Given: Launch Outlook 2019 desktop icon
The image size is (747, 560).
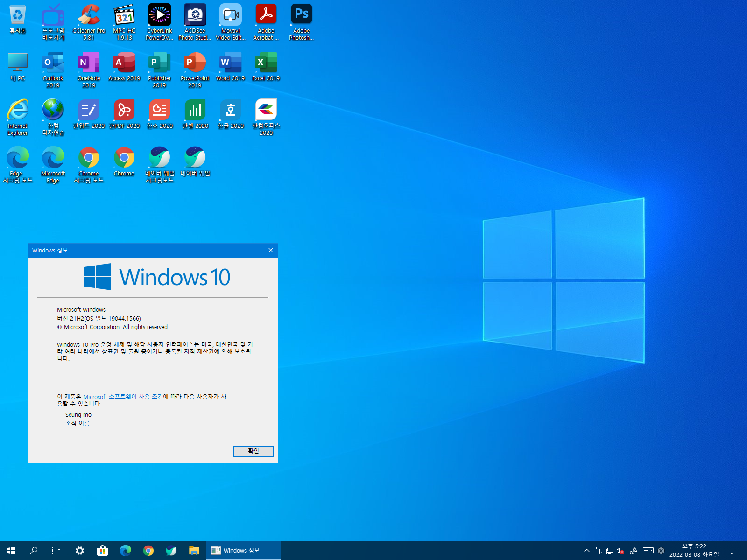Looking at the screenshot, I should [53, 70].
